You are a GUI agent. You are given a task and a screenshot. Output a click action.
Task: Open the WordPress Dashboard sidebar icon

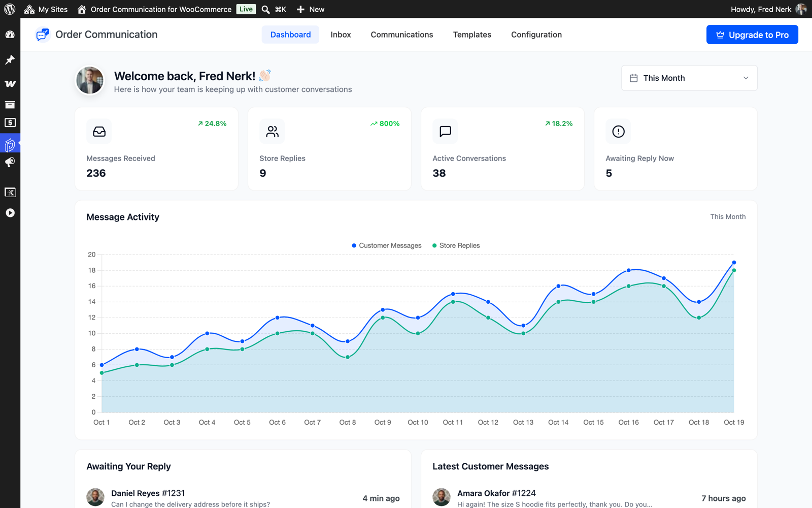pos(10,35)
